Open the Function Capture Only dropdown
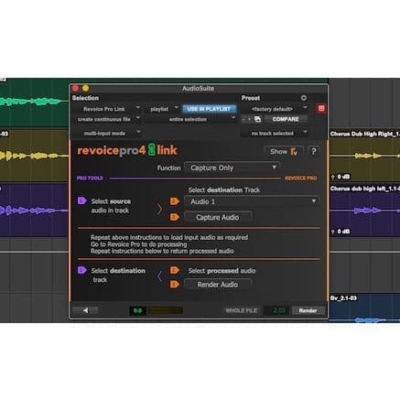Screen dimensions: 400x400 [x=232, y=168]
